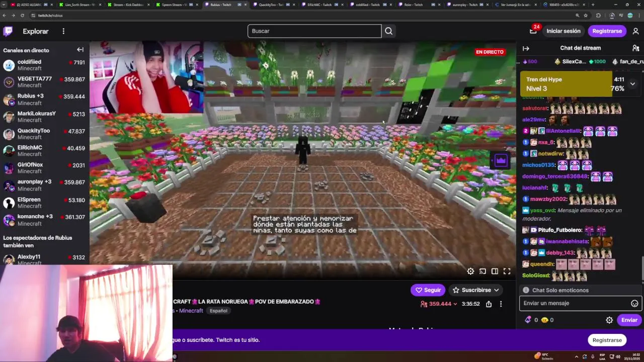Screen dimensions: 644x362
Task: Click the cast to device icon
Action: click(482, 271)
